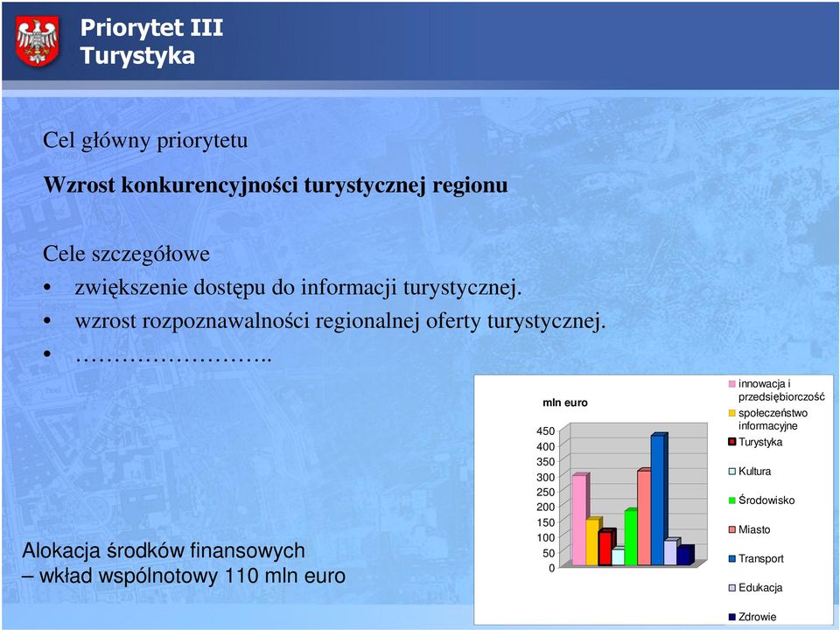Click 'Alokacja środków finansowych' text
The image size is (840, 630).
(x=164, y=550)
